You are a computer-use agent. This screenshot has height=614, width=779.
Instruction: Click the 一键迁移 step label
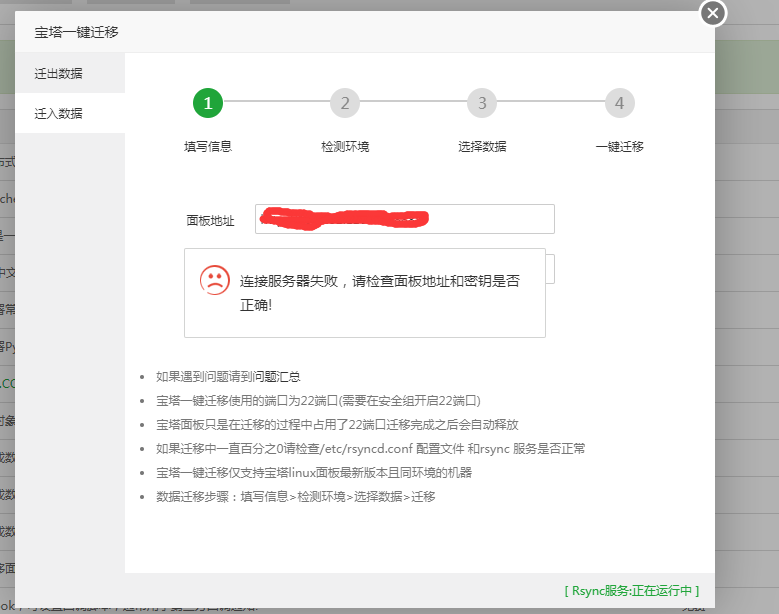620,147
